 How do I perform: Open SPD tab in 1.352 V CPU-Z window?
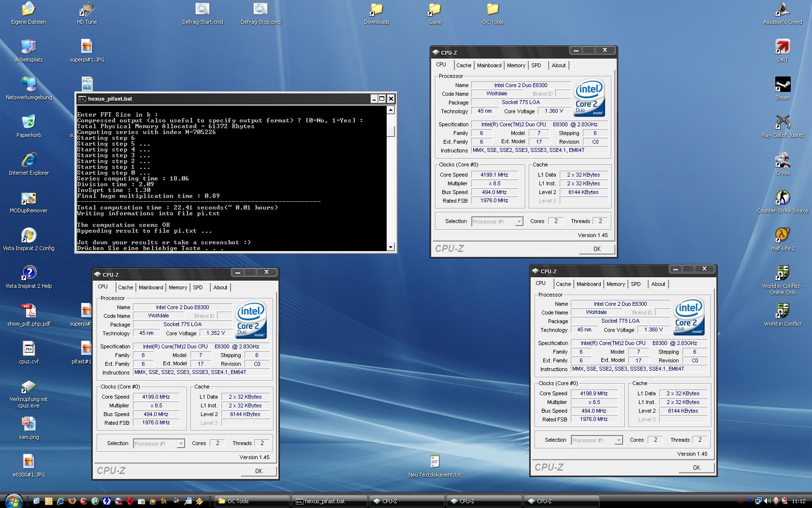point(198,287)
